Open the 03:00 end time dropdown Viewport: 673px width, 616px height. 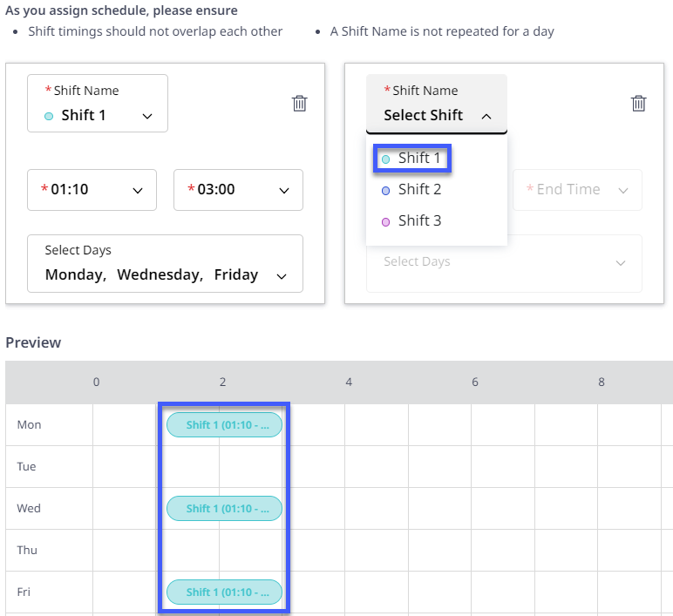tap(238, 190)
